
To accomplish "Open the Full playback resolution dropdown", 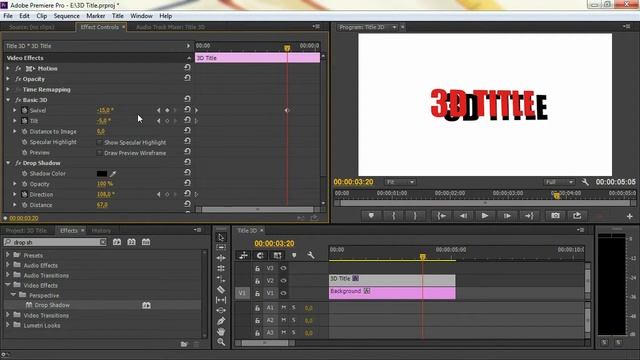I will coord(559,182).
